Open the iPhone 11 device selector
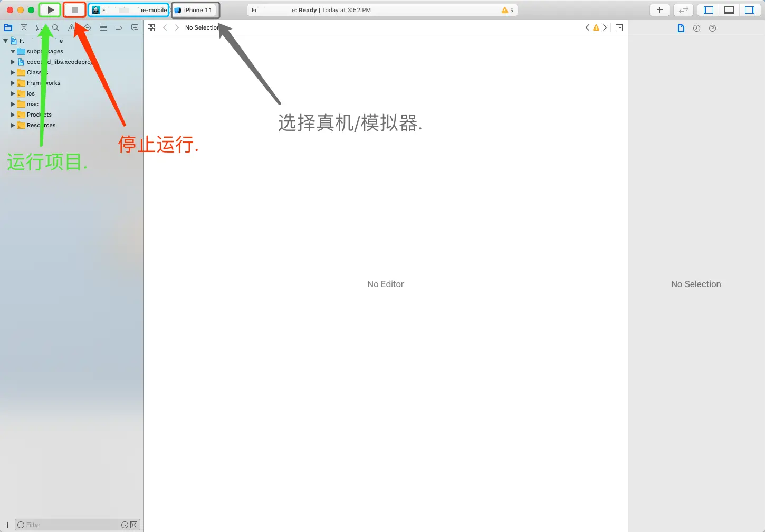This screenshot has width=765, height=532. pyautogui.click(x=195, y=9)
